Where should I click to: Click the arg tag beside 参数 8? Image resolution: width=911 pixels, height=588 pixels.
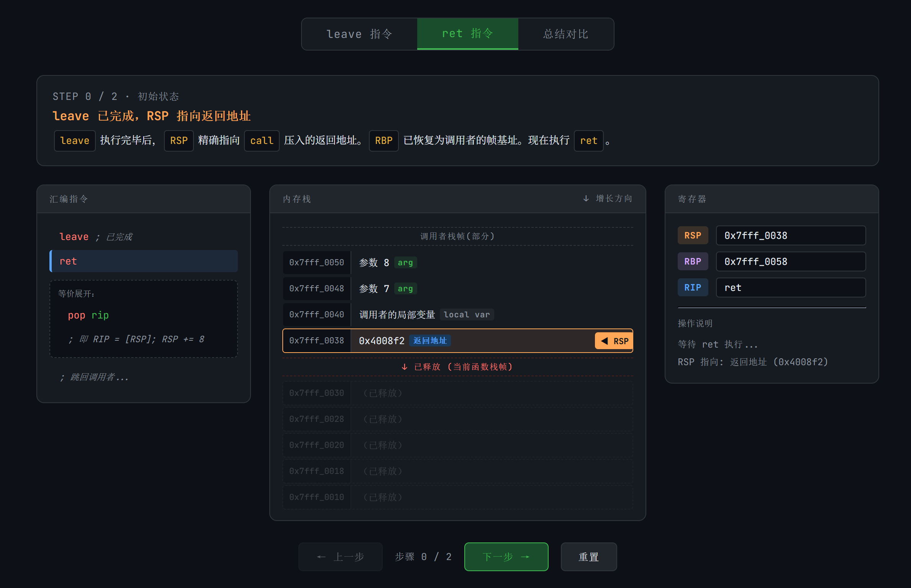click(x=405, y=263)
